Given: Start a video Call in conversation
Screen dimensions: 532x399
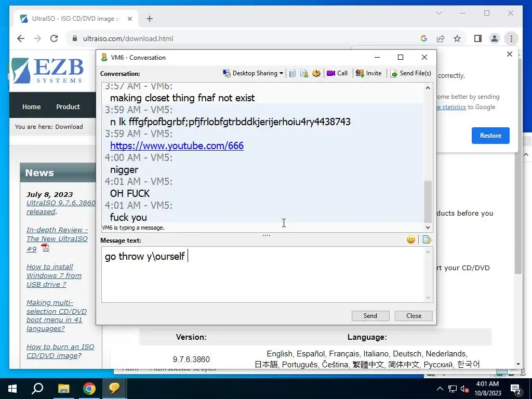Looking at the screenshot, I should 337,73.
